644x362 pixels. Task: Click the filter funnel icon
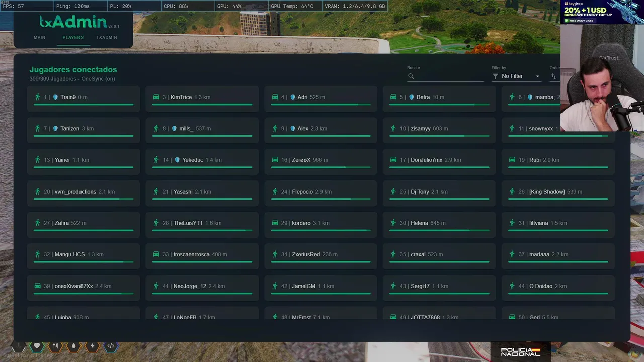pyautogui.click(x=496, y=76)
